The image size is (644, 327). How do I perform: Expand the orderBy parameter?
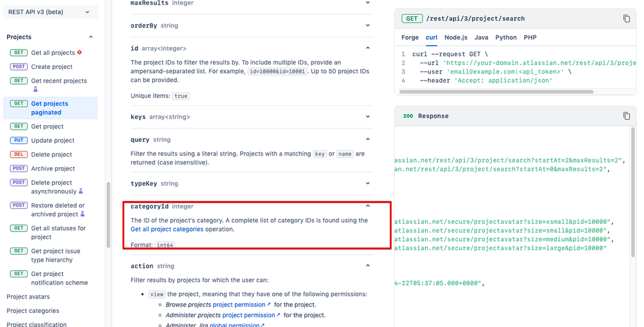368,25
